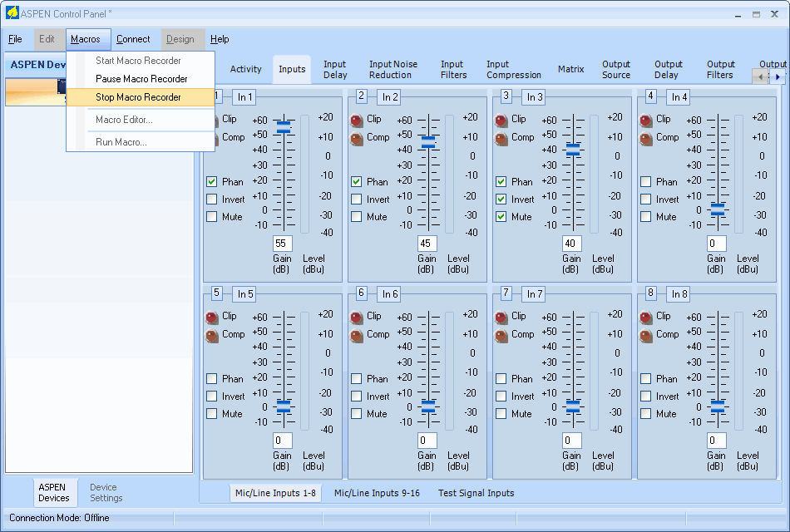Open the Output Filters tab

point(720,70)
